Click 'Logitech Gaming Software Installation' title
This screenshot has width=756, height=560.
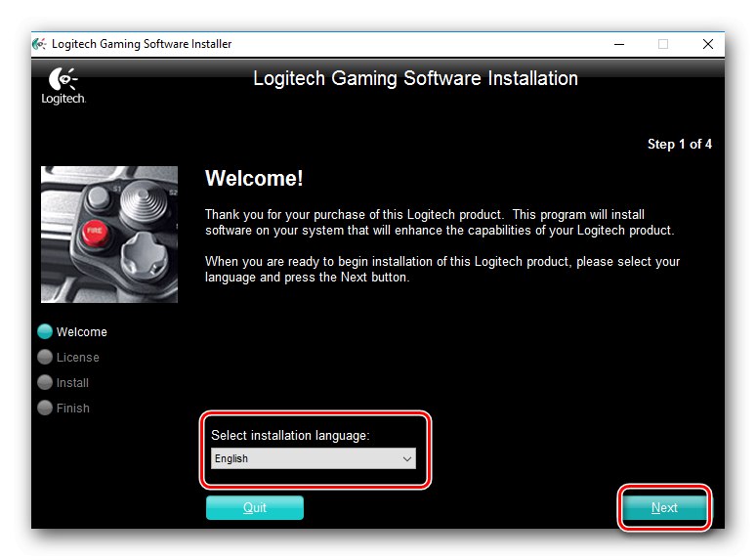point(416,78)
